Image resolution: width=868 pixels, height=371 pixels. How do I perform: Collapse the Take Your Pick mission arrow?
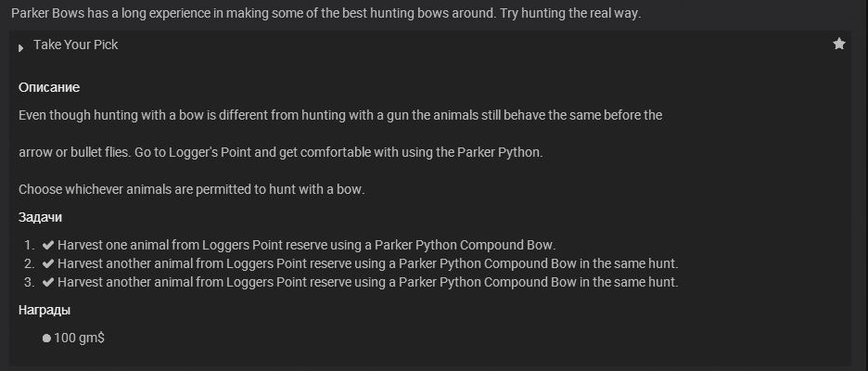[x=20, y=47]
